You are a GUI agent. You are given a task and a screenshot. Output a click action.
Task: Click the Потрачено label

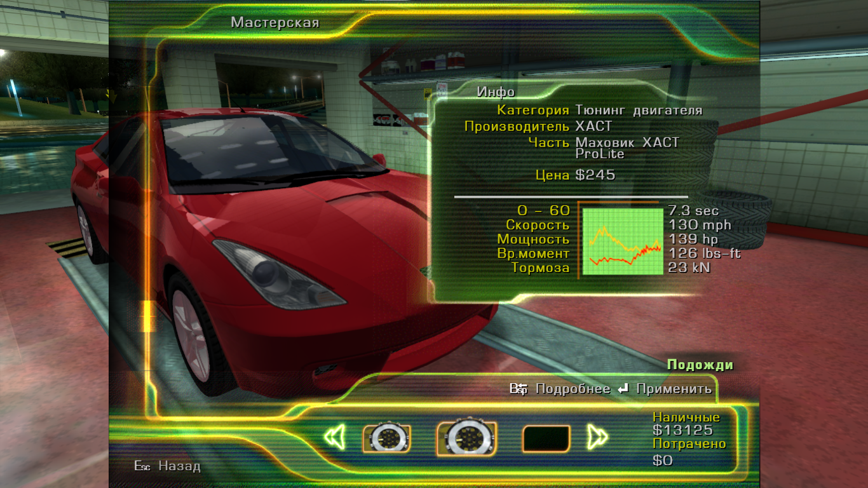click(689, 444)
